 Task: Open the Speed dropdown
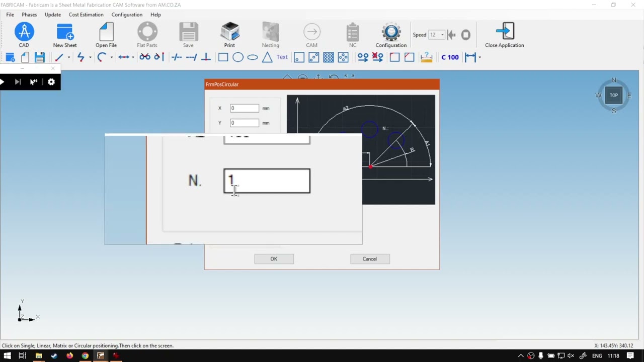[x=442, y=35]
